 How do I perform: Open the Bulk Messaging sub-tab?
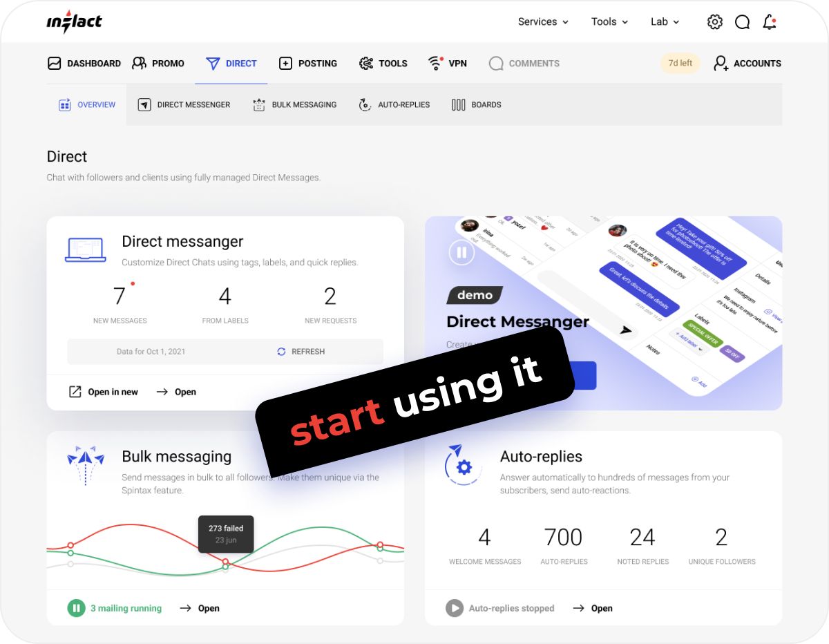[294, 105]
